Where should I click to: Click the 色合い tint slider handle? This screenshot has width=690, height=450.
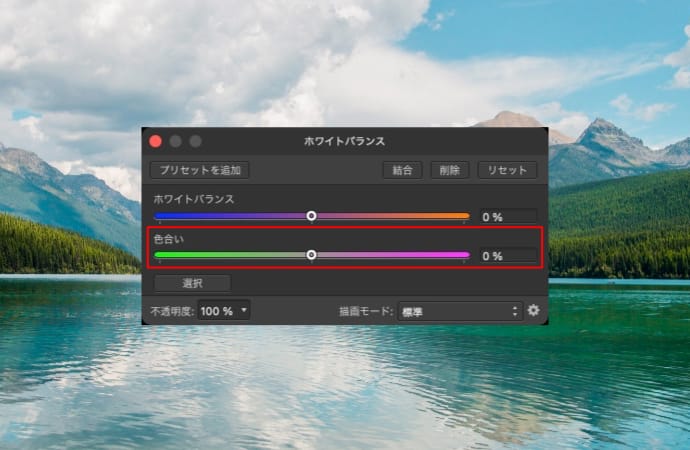[312, 255]
